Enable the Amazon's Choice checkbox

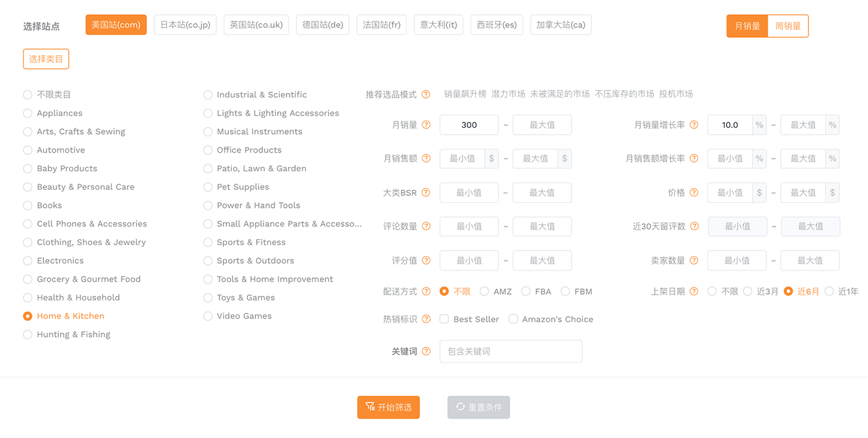tap(513, 319)
